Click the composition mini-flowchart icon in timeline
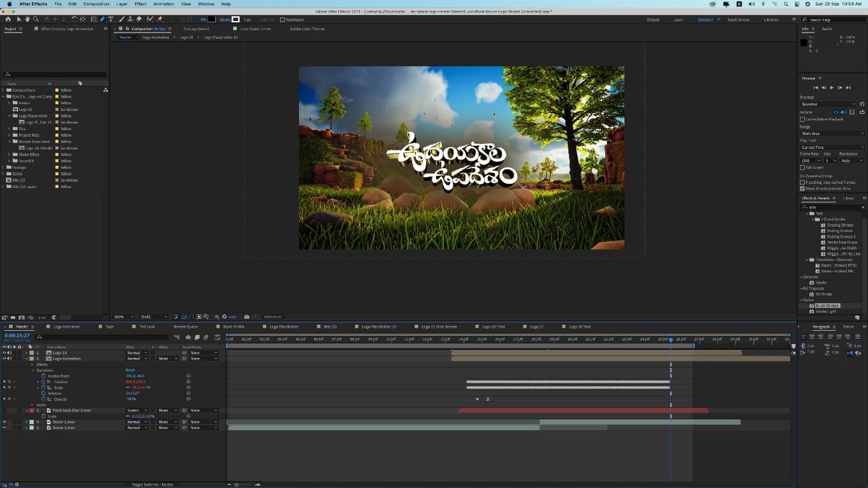Screen dimensions: 868x488 [x=177, y=337]
